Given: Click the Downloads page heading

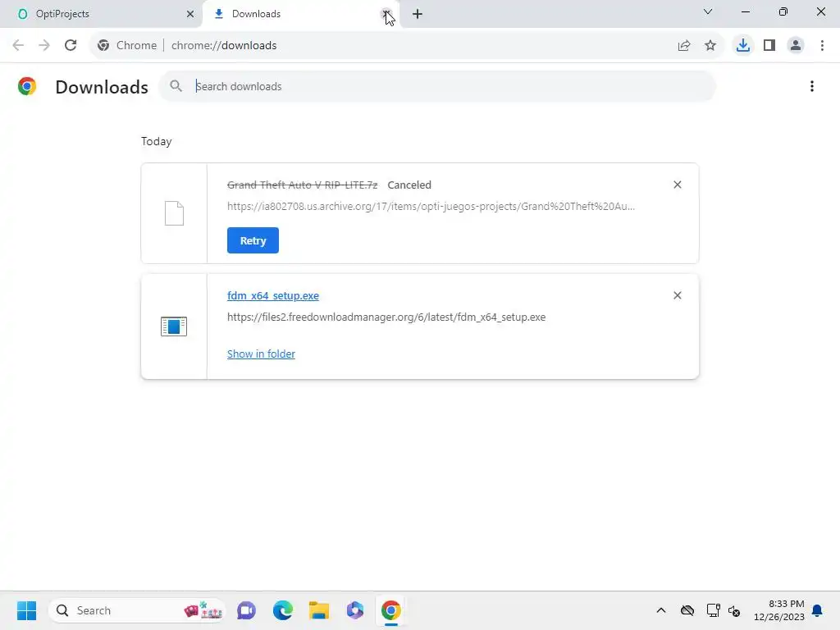Looking at the screenshot, I should click(102, 87).
